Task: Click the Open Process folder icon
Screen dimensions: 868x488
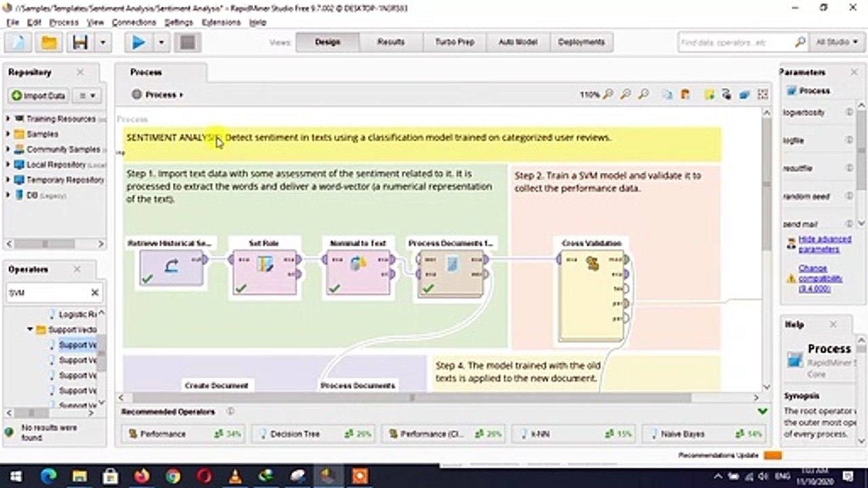Action: coord(49,43)
